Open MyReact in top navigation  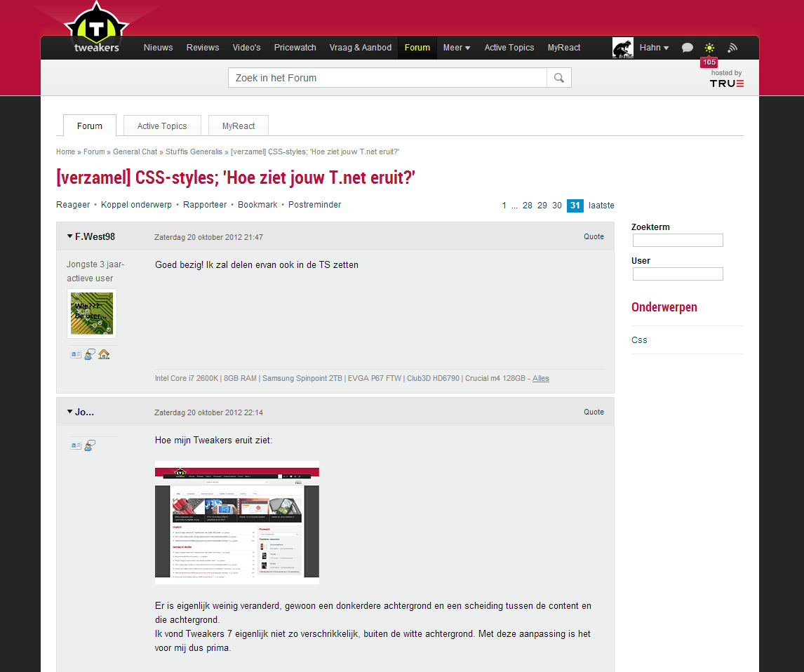tap(564, 48)
